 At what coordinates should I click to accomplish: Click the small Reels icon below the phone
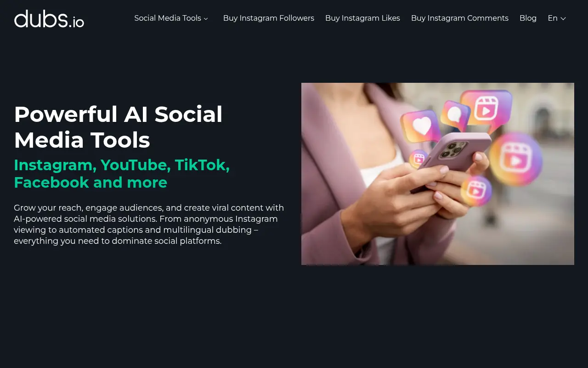point(476,190)
